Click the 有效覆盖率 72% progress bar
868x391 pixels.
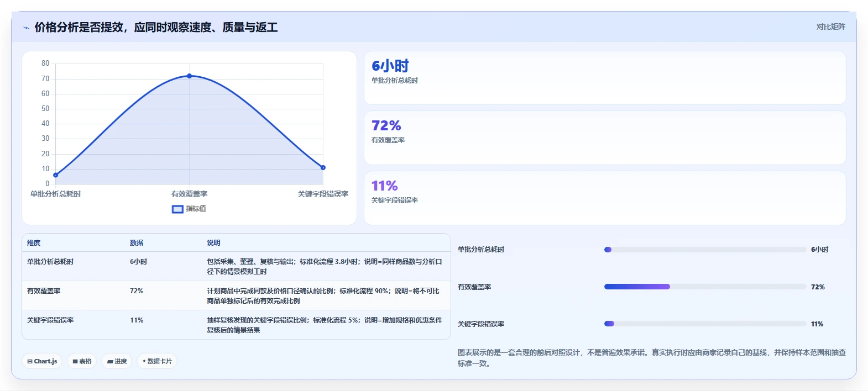coord(705,287)
